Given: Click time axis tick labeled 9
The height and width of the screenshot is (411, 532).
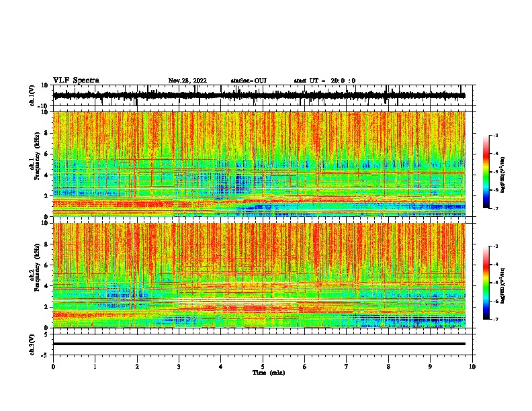Looking at the screenshot, I should pos(430,367).
